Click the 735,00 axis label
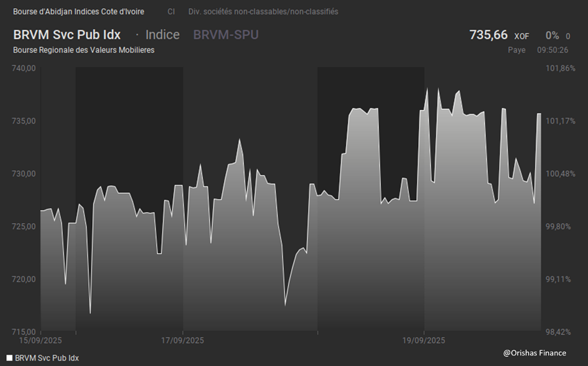 (x=24, y=121)
